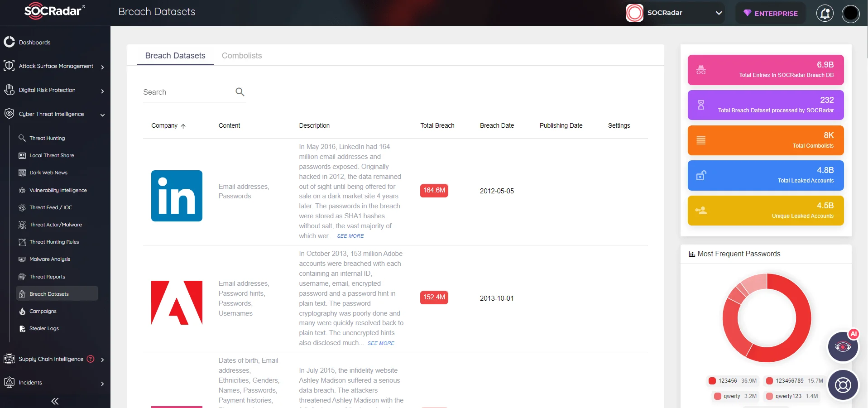Open the help lifebuoy button

pyautogui.click(x=843, y=385)
